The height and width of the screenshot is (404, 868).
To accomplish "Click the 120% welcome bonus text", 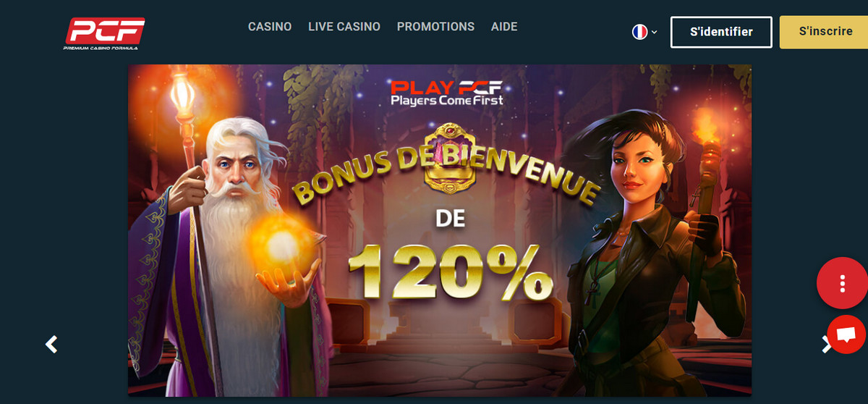I will 448,272.
